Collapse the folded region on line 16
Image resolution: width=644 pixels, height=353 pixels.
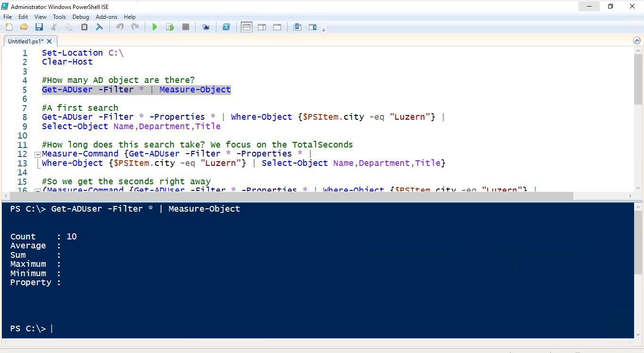point(37,190)
